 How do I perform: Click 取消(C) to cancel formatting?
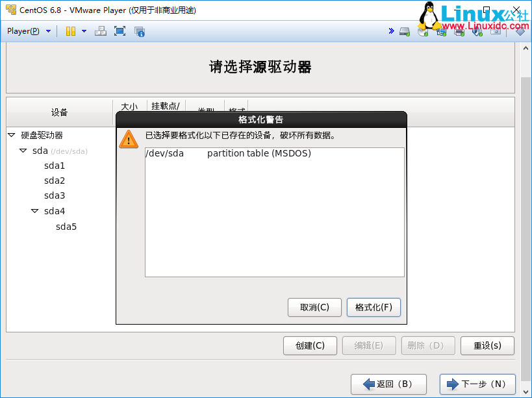(314, 307)
